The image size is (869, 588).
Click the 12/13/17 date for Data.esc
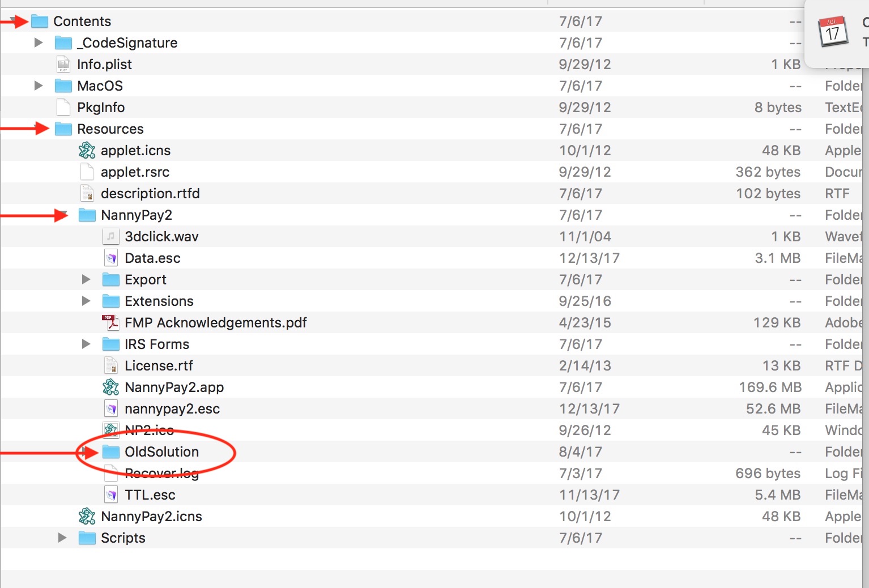coord(589,258)
